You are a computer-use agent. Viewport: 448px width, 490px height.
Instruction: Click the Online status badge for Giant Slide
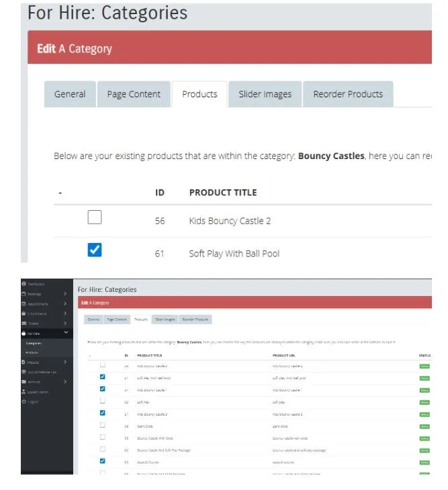[424, 426]
